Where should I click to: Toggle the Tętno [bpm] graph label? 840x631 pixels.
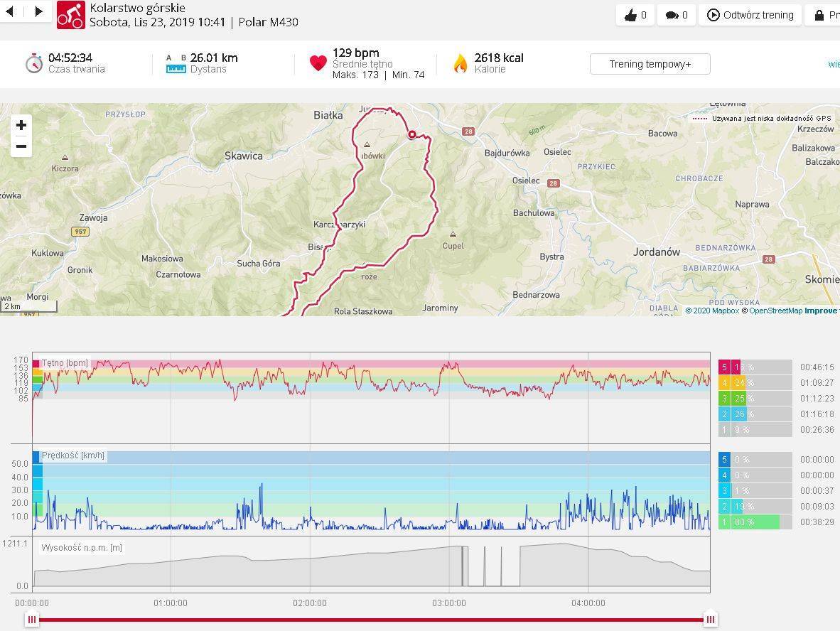click(65, 363)
